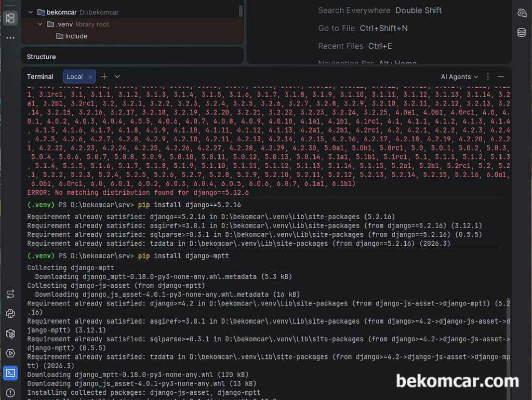The height and width of the screenshot is (400, 532).
Task: Open the Python Console tool window icon
Action: [10, 313]
